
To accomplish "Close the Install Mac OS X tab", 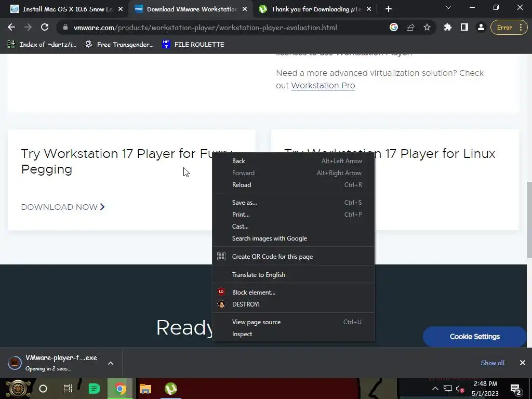I will 121,9.
